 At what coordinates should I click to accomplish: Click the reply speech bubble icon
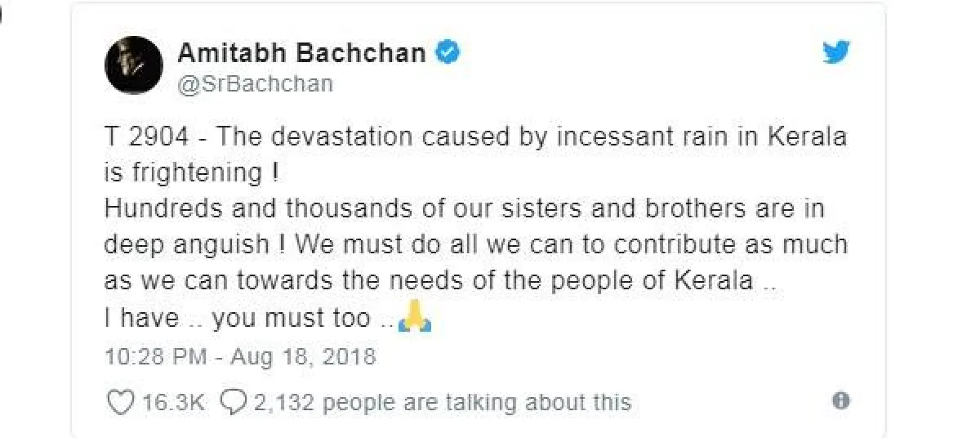(x=235, y=402)
